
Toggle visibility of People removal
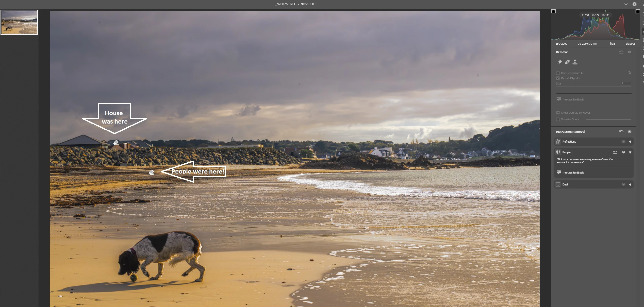pyautogui.click(x=623, y=152)
